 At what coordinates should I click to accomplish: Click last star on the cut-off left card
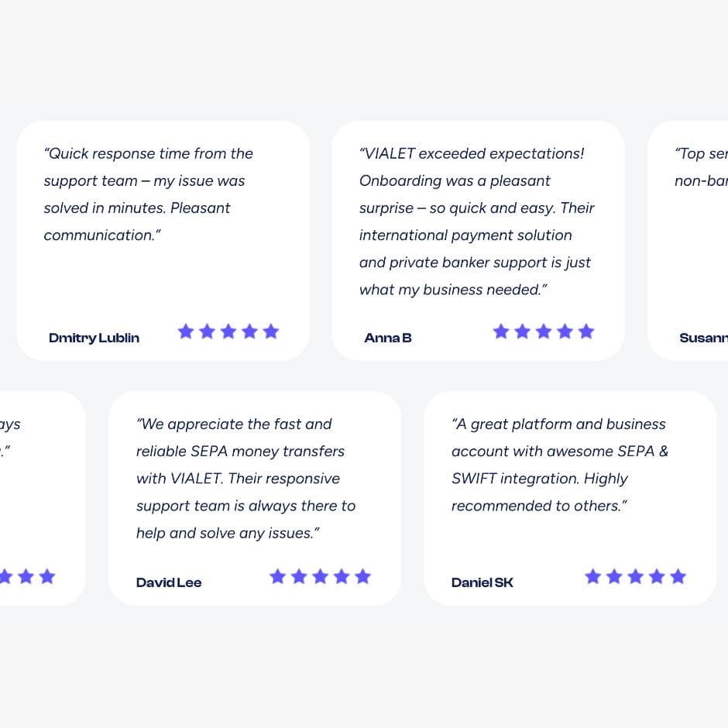(x=47, y=576)
